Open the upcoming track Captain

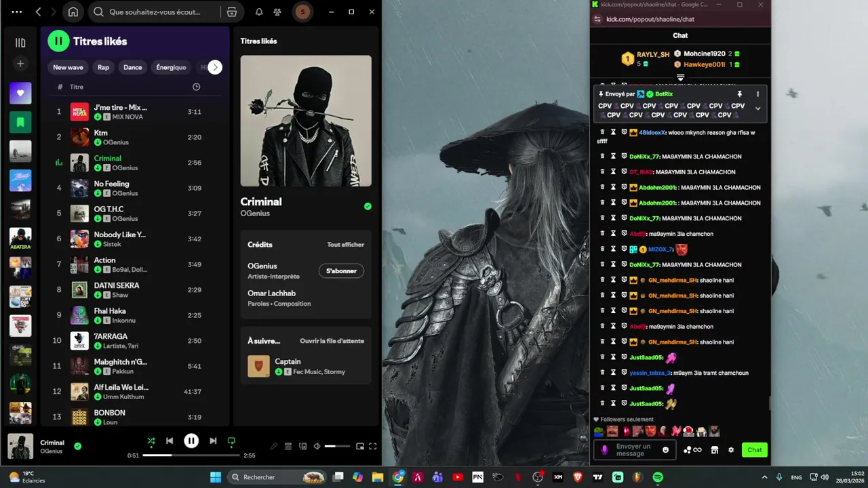click(306, 366)
